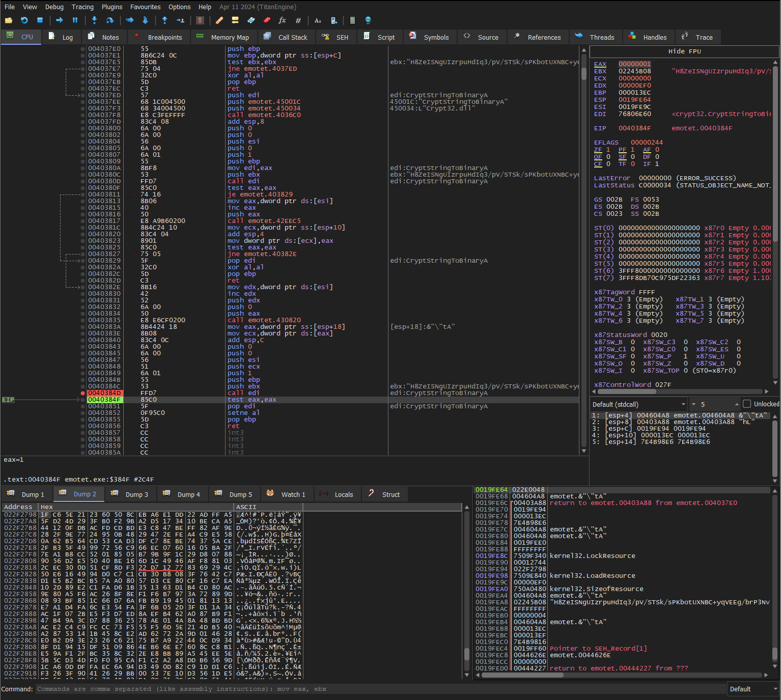Pause execution using the toolbar pause icon

(x=75, y=20)
